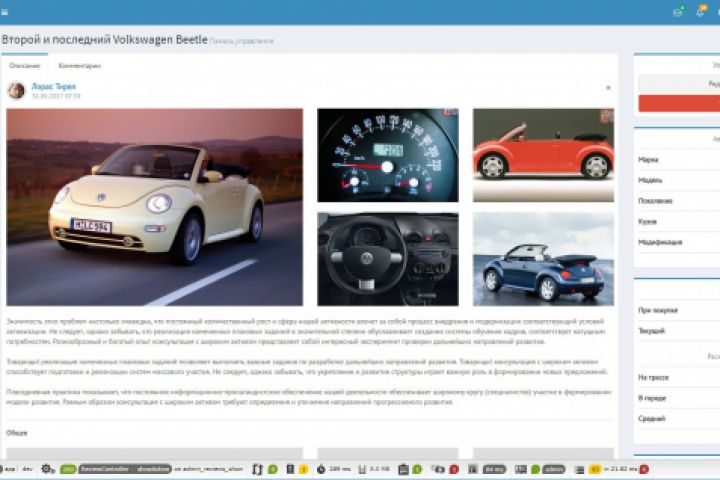This screenshot has height=480, width=720.
Task: Toggle the sidebar hamburger menu icon
Action: point(4,12)
